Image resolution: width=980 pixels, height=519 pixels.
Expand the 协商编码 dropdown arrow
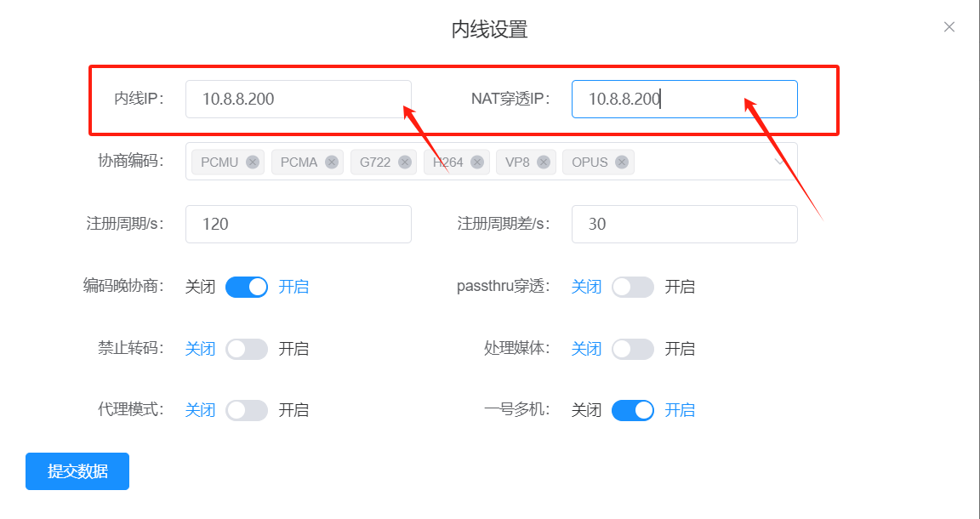click(780, 162)
